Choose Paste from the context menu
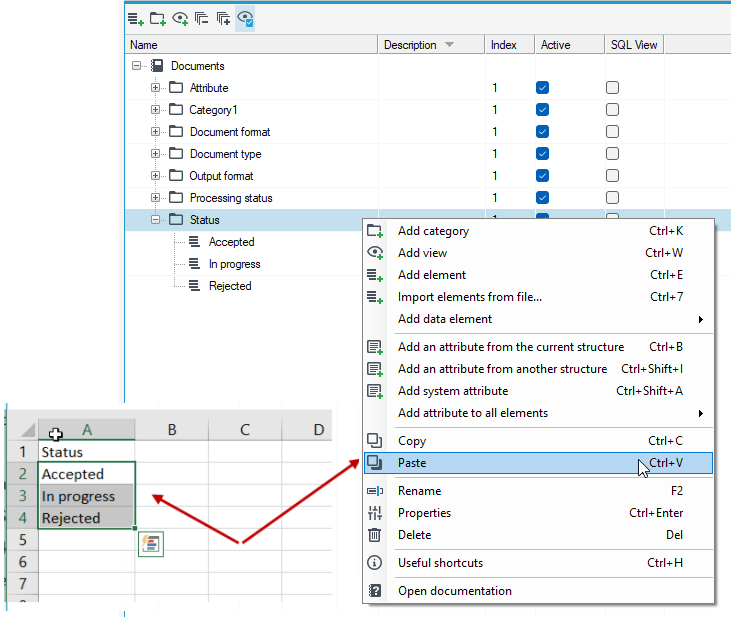 (538, 463)
